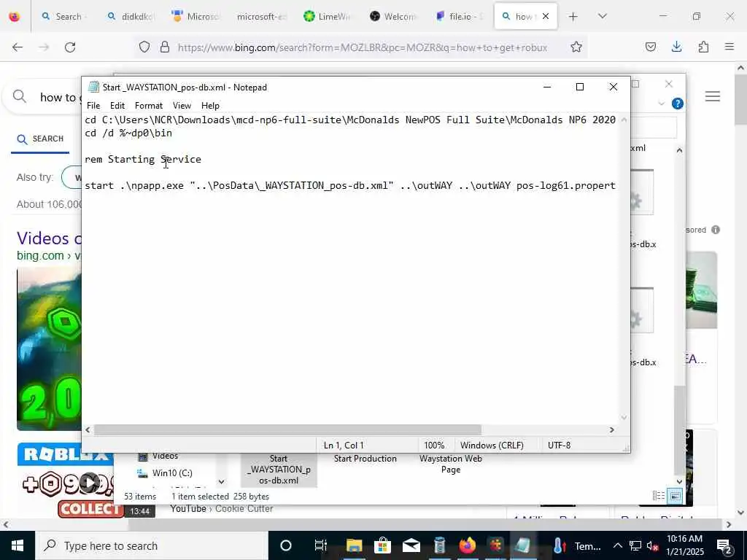Click the Sponsored info icon
Screen dimensions: 747x560
[x=716, y=230]
